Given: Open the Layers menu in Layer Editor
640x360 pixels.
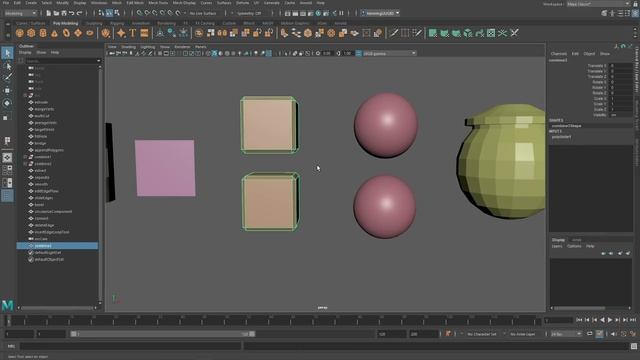Looking at the screenshot, I should coord(557,246).
